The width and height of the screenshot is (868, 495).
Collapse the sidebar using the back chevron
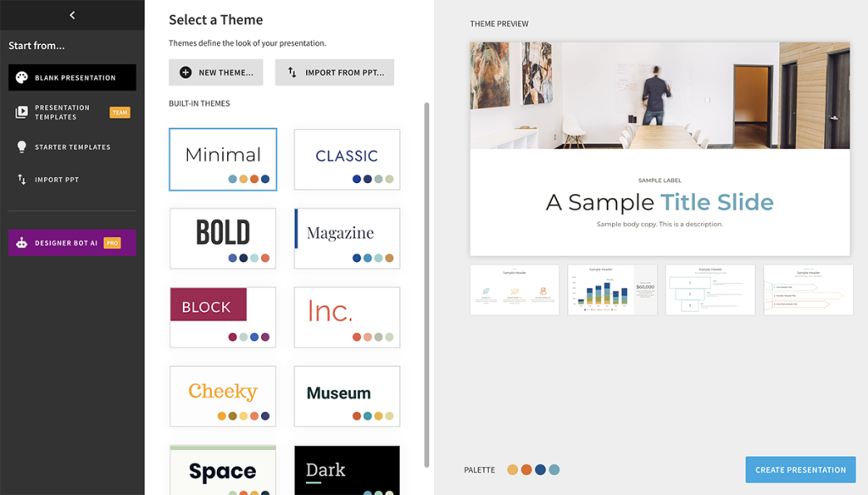72,14
